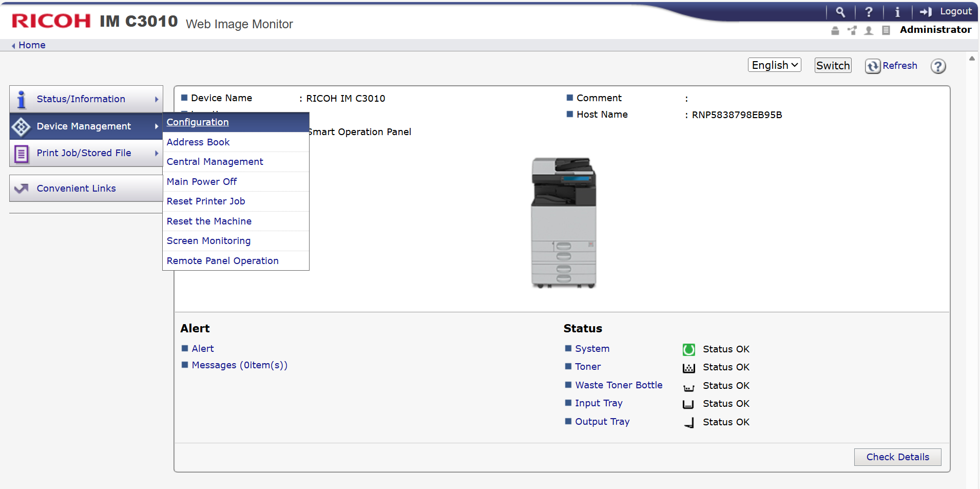
Task: Expand the Status/Information submenu arrow
Action: tap(157, 99)
